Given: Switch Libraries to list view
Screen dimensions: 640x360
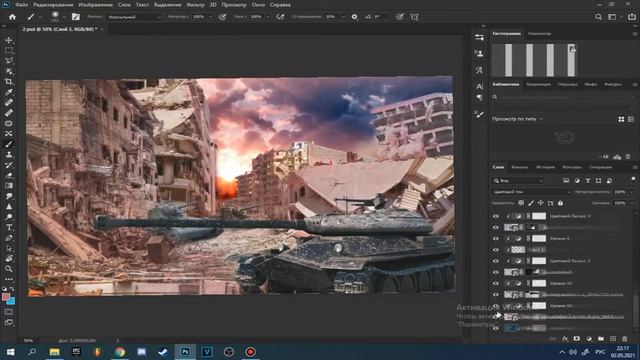Looking at the screenshot, I should tap(631, 119).
